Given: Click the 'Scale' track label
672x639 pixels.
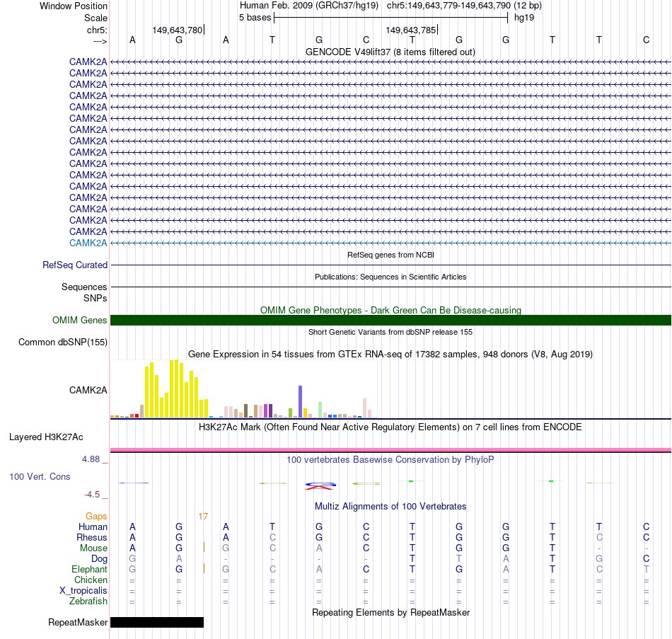Looking at the screenshot, I should 95,18.
